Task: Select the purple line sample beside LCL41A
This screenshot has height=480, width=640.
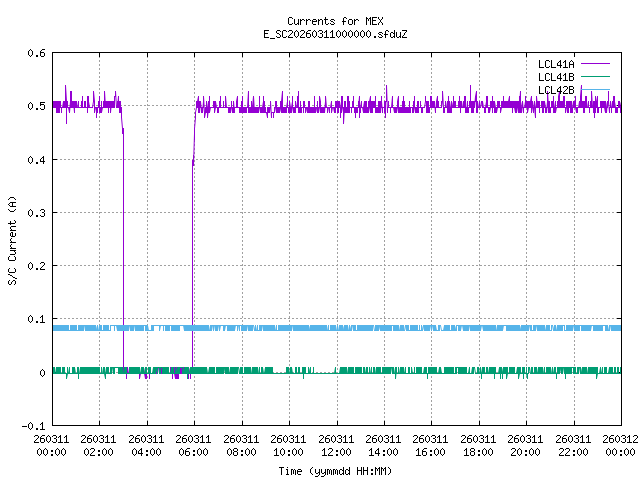Action: [594, 64]
